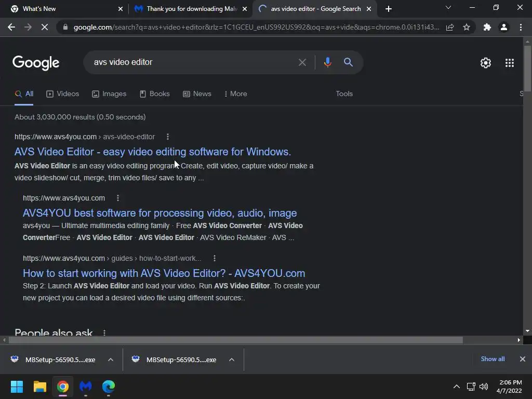Click the Google logo
The image size is (532, 399).
coord(36,63)
